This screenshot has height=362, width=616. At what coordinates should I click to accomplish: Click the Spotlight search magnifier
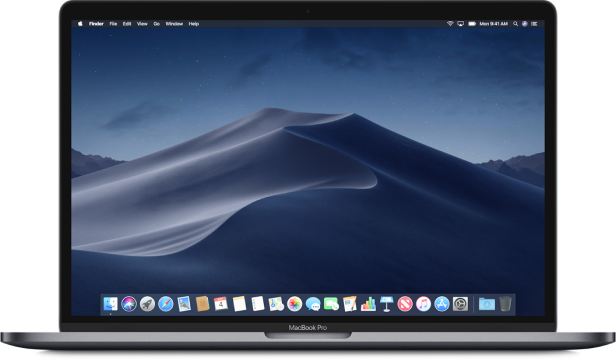pos(515,24)
